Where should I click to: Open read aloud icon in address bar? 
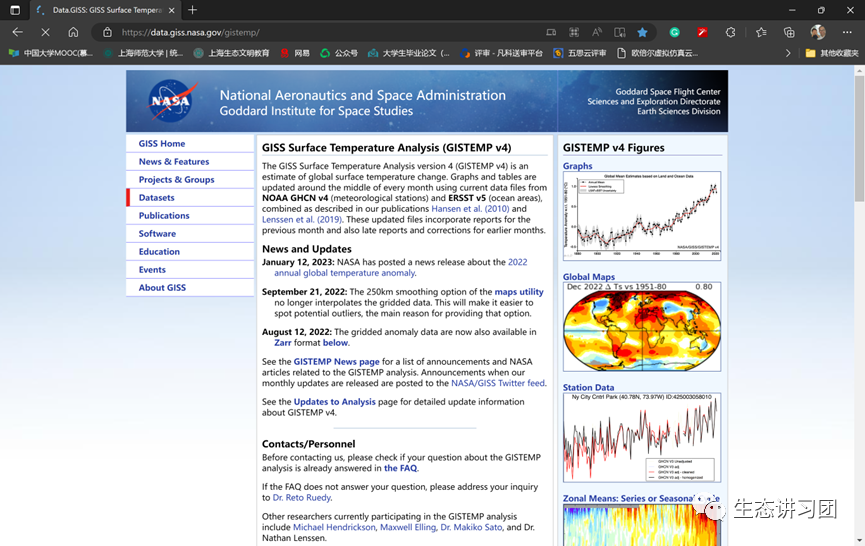597,33
